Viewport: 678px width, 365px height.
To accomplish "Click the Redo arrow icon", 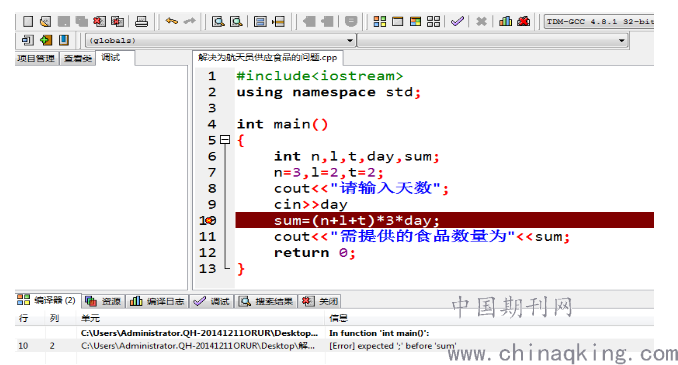I will coord(189,21).
